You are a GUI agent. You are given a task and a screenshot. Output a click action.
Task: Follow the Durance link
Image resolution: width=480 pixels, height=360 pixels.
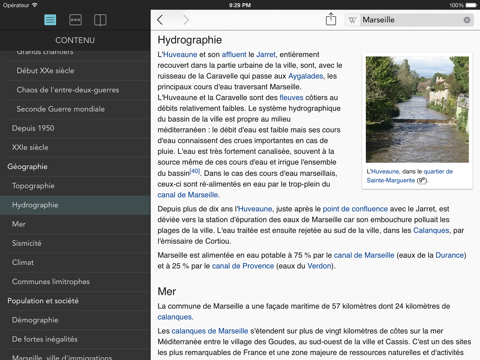pos(450,255)
